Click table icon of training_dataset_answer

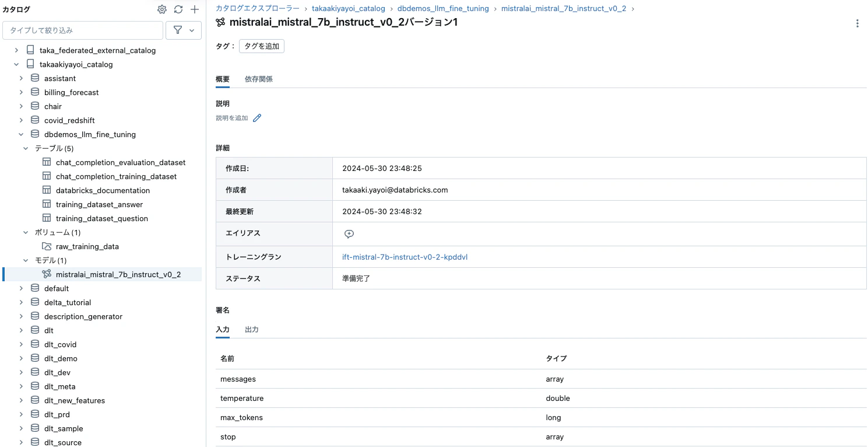coord(47,204)
